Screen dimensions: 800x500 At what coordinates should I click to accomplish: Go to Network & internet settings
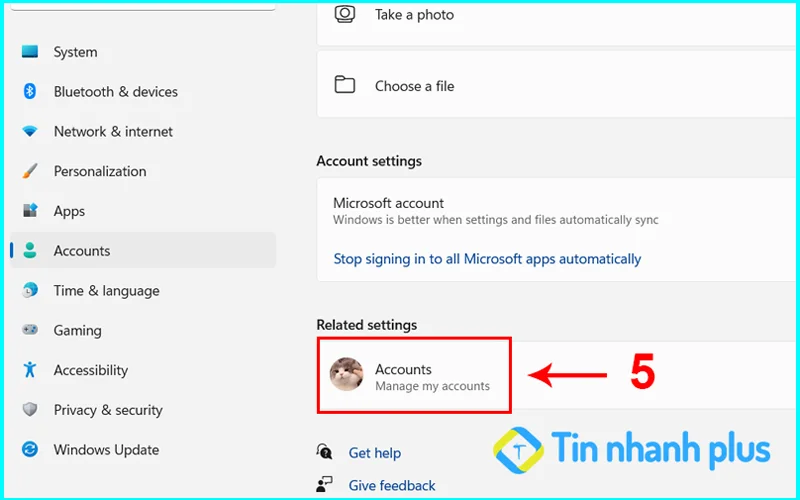(143, 131)
